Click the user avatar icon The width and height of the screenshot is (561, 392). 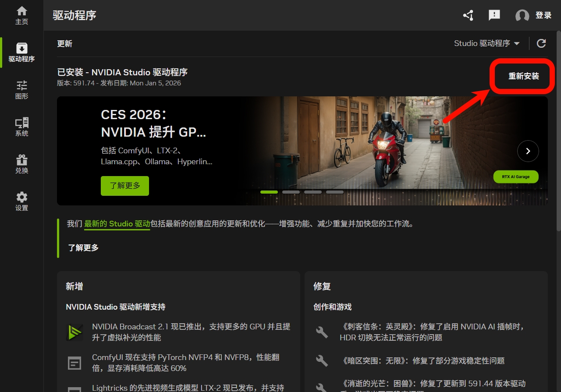coord(522,16)
